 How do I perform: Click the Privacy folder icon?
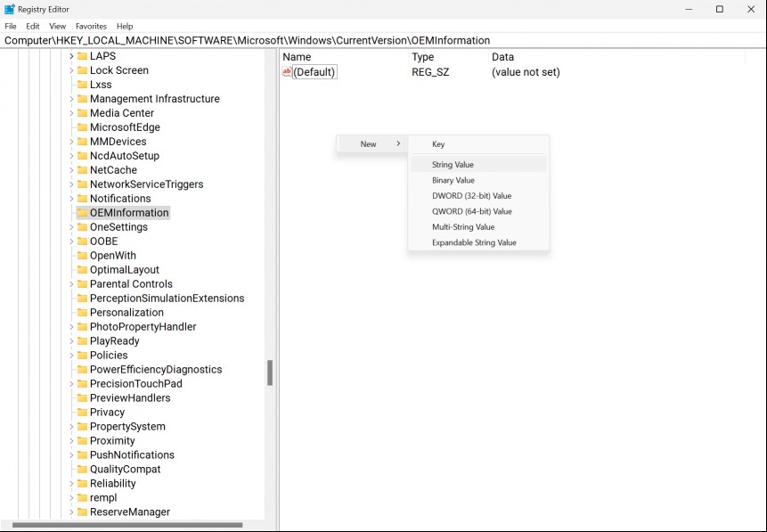click(x=82, y=412)
